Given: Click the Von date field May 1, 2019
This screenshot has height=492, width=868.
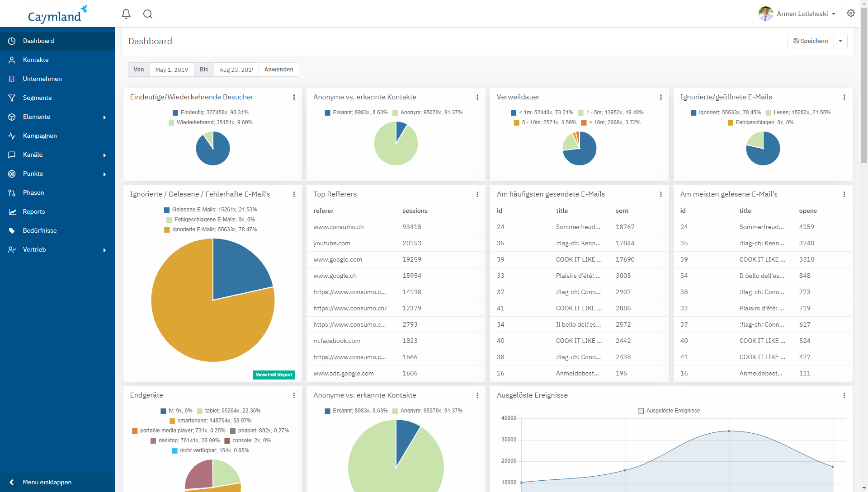Looking at the screenshot, I should [172, 70].
